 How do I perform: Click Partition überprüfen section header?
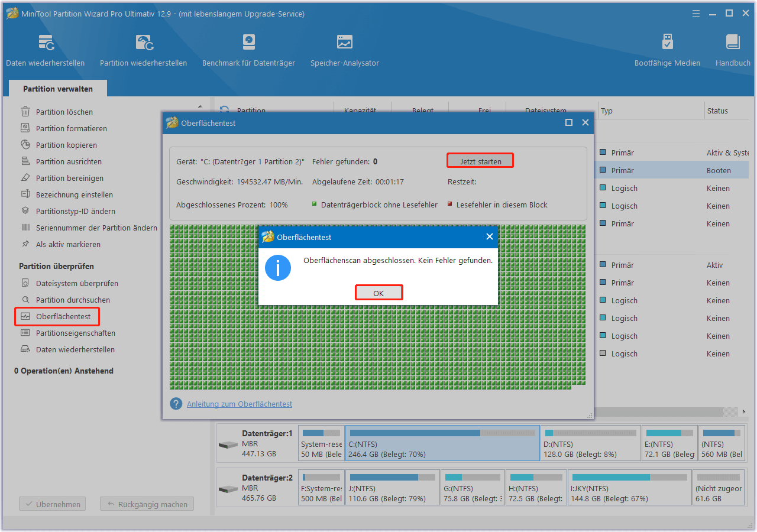[x=56, y=266]
